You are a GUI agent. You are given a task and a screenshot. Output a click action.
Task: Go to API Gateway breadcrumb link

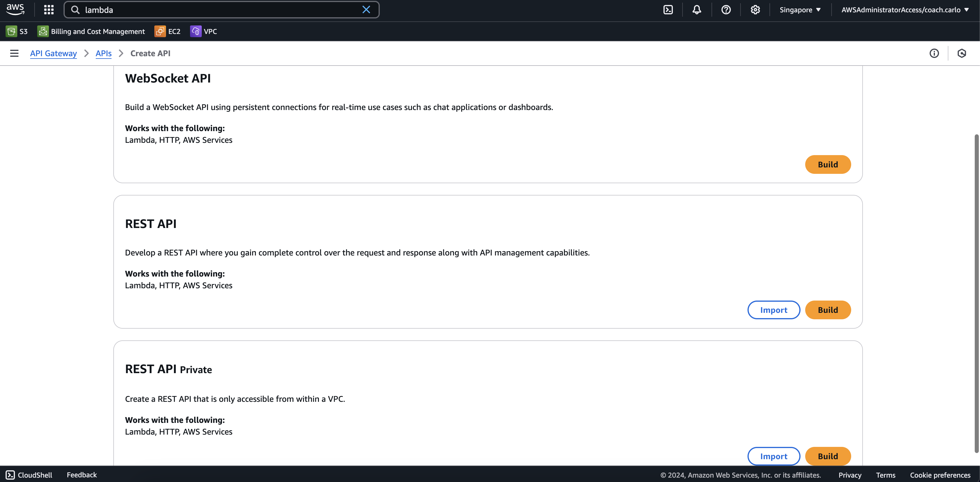pyautogui.click(x=53, y=53)
